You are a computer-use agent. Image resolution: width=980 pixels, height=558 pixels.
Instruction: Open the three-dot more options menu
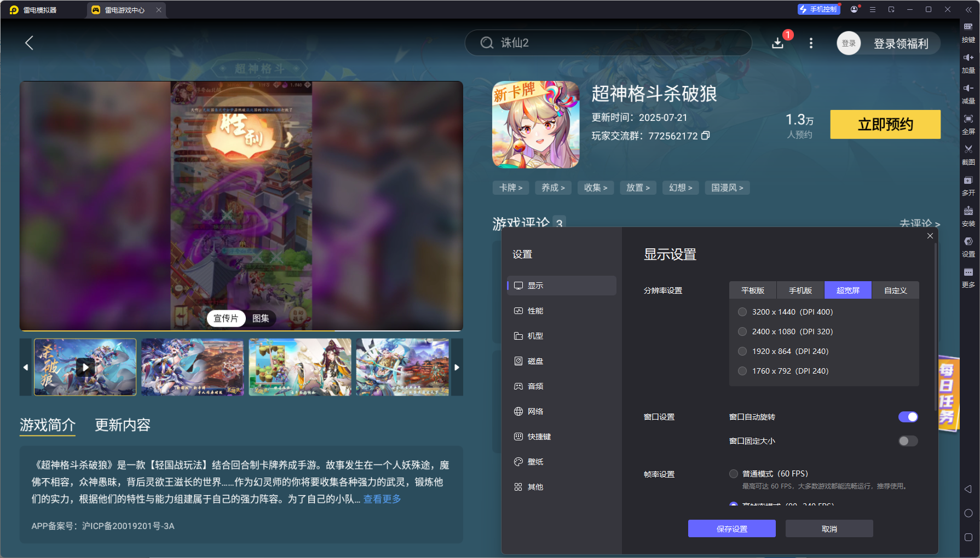tap(811, 43)
